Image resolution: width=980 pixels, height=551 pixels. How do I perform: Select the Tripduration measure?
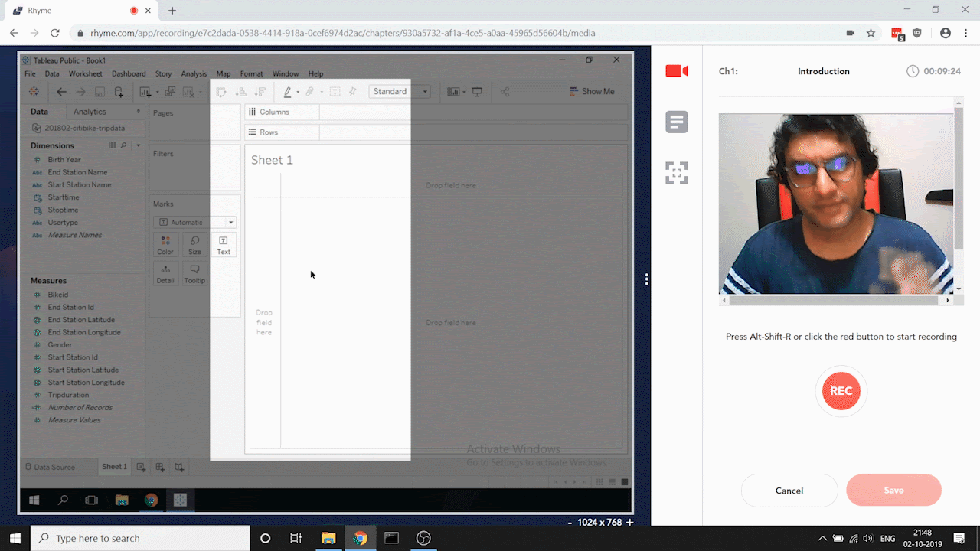(68, 395)
